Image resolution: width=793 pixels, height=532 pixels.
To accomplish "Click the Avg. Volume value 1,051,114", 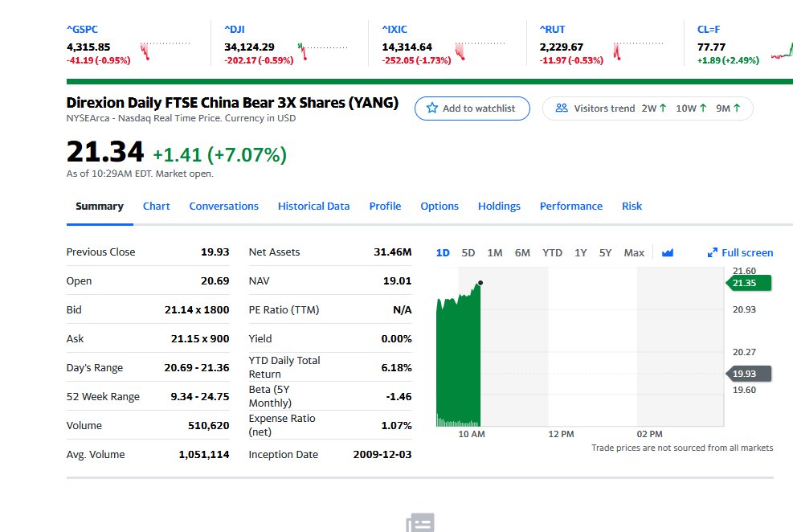I will pos(204,454).
